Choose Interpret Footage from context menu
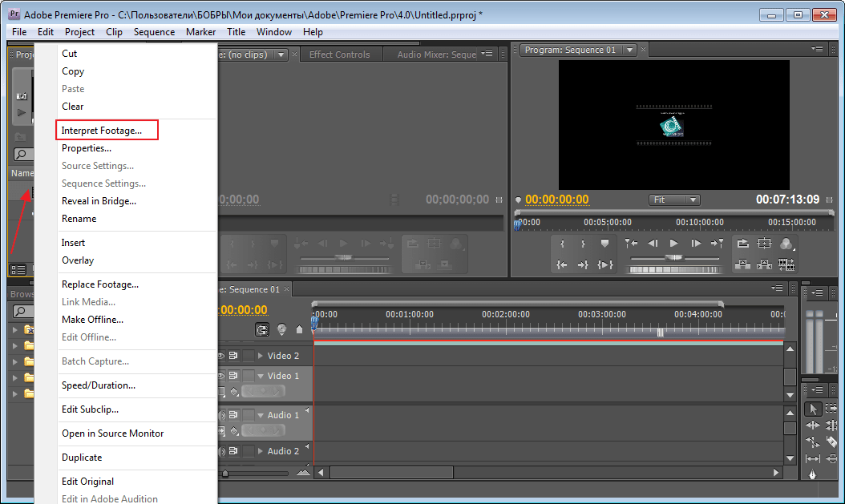This screenshot has height=504, width=845. [102, 131]
